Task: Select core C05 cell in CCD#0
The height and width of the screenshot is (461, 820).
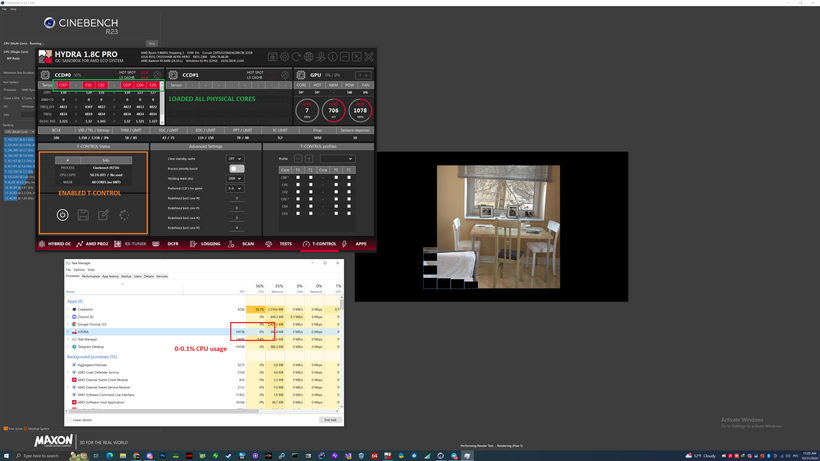Action: coord(153,85)
